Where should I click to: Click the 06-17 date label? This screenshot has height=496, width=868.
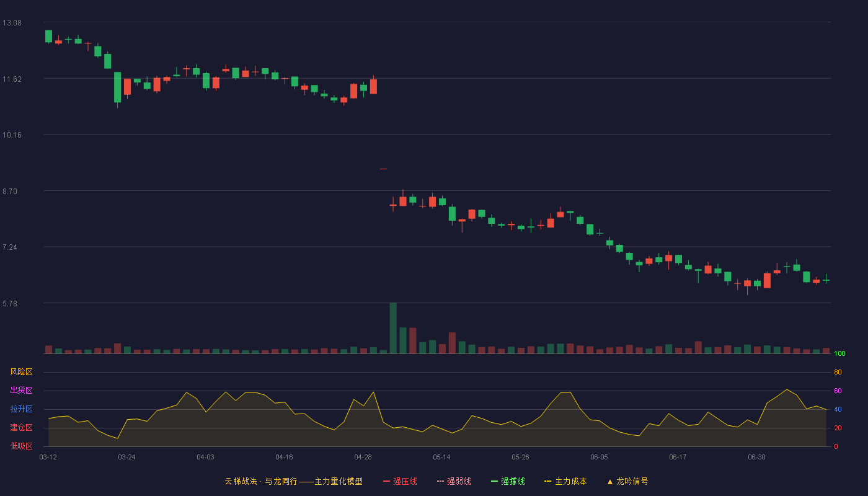point(678,457)
